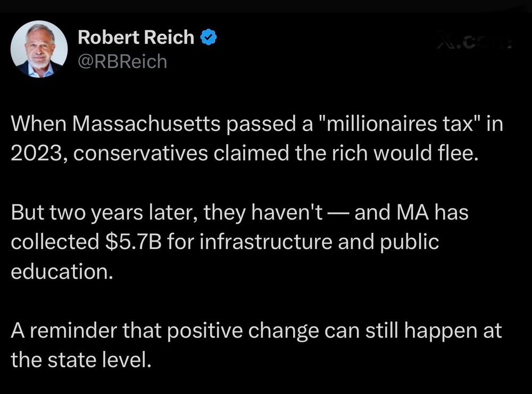This screenshot has height=394, width=532.
Task: Click the @RBReich handle
Action: point(122,62)
